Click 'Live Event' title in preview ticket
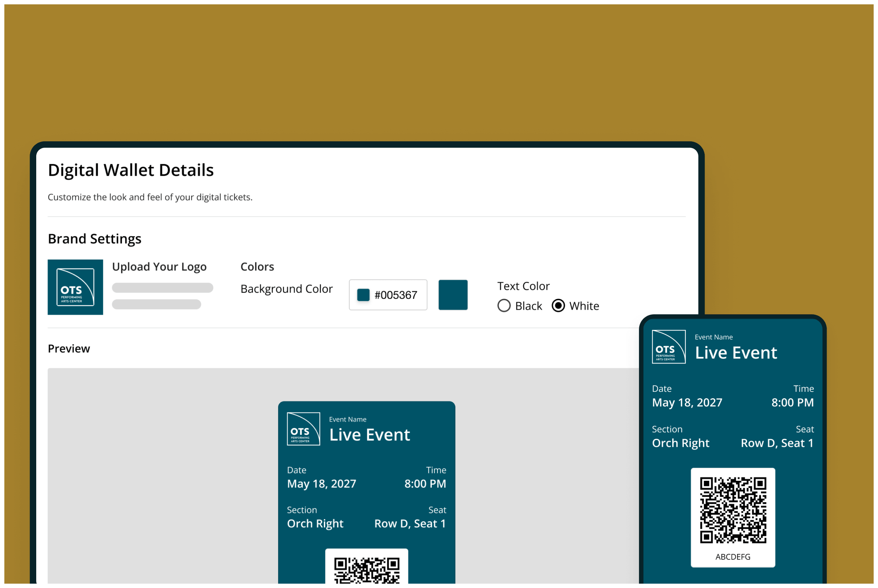 (369, 434)
